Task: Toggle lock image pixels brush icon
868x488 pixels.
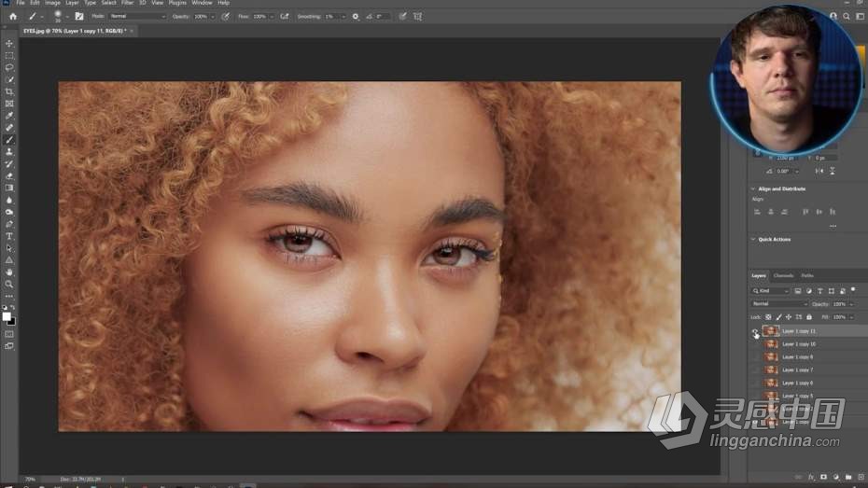Action: 779,317
